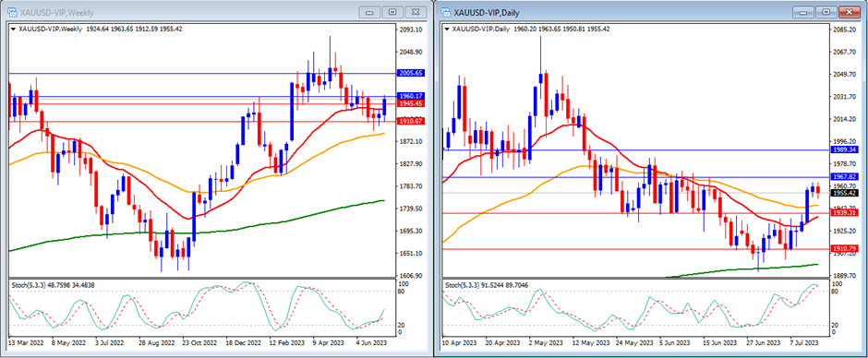Click 2093.10 on Weekly price scale

click(x=411, y=30)
